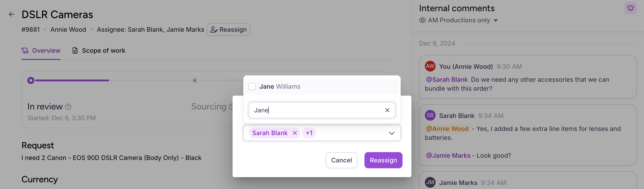Click the AW avatar of Annie Wood
The image size is (644, 189).
pyautogui.click(x=430, y=66)
